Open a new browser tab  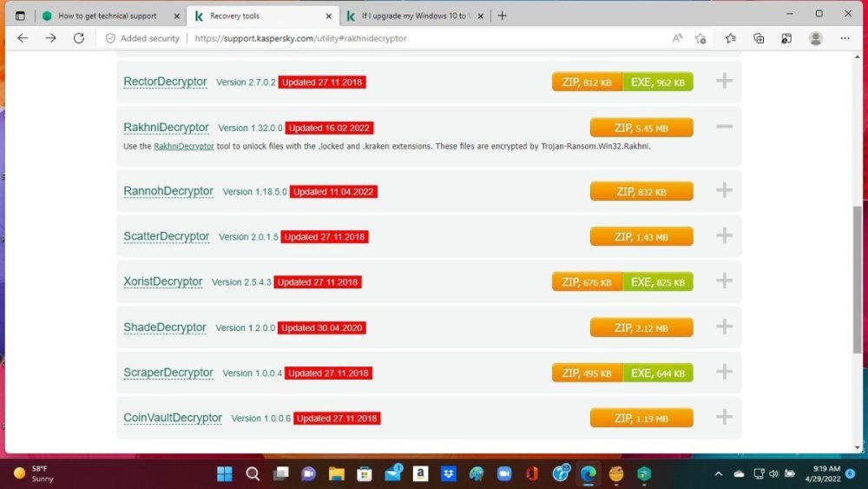(502, 16)
